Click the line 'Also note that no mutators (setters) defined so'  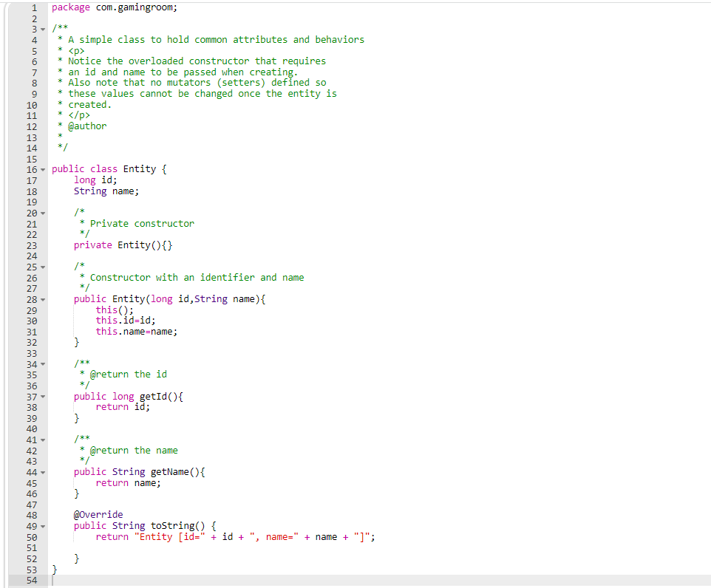click(x=197, y=83)
